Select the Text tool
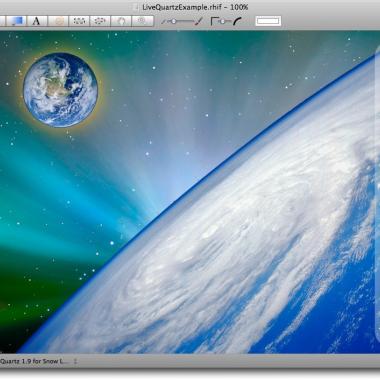Screen dimensions: 380x380 [37, 21]
